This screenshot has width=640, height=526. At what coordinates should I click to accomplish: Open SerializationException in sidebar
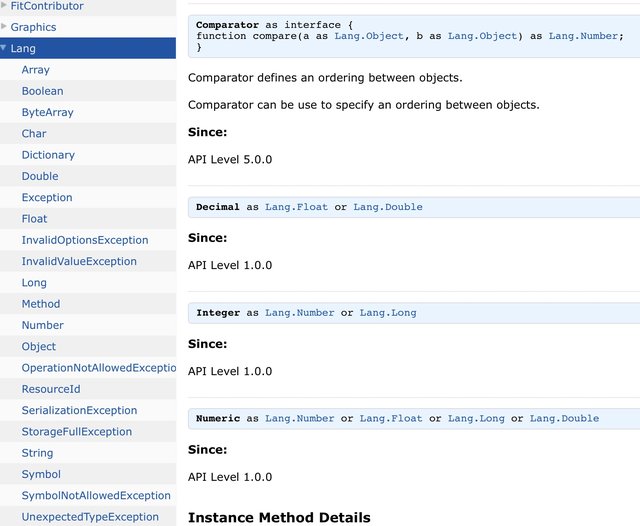click(79, 410)
